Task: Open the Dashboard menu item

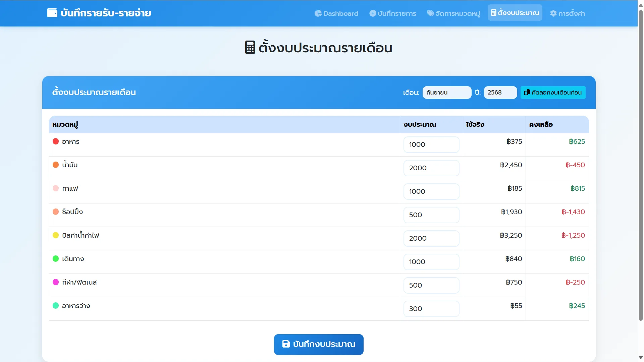Action: click(x=336, y=13)
